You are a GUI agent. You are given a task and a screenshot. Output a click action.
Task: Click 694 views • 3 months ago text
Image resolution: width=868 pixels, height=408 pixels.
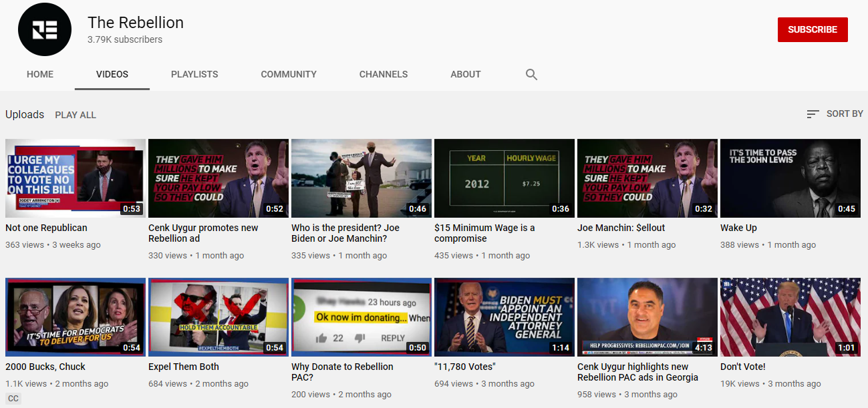484,384
